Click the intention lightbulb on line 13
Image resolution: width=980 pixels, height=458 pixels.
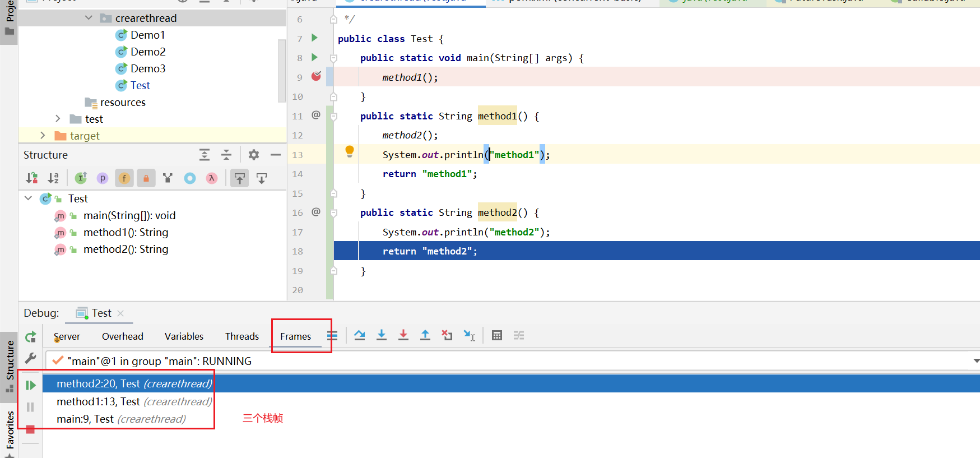point(350,151)
